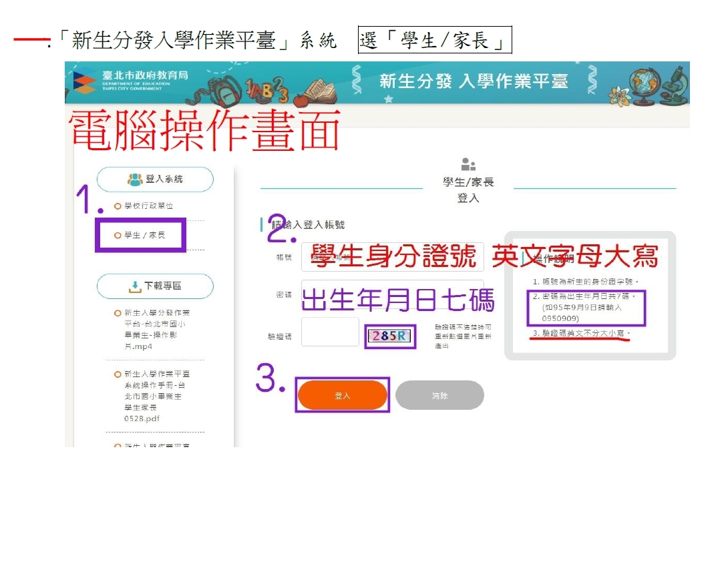Click the 密碼 password input field

[392, 294]
